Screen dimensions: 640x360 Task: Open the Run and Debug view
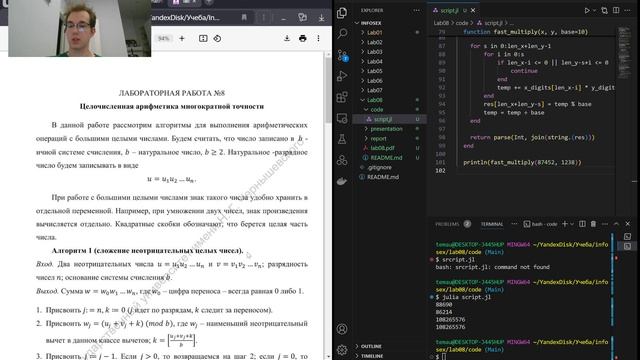click(342, 76)
